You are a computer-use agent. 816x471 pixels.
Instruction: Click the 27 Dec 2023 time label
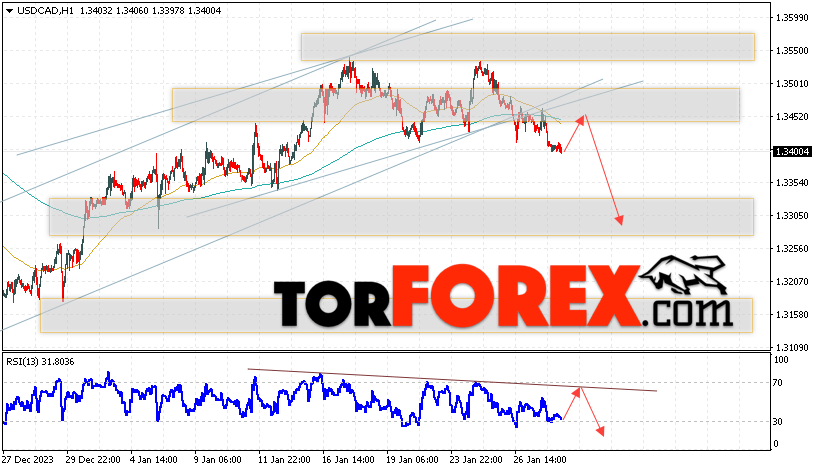point(28,460)
